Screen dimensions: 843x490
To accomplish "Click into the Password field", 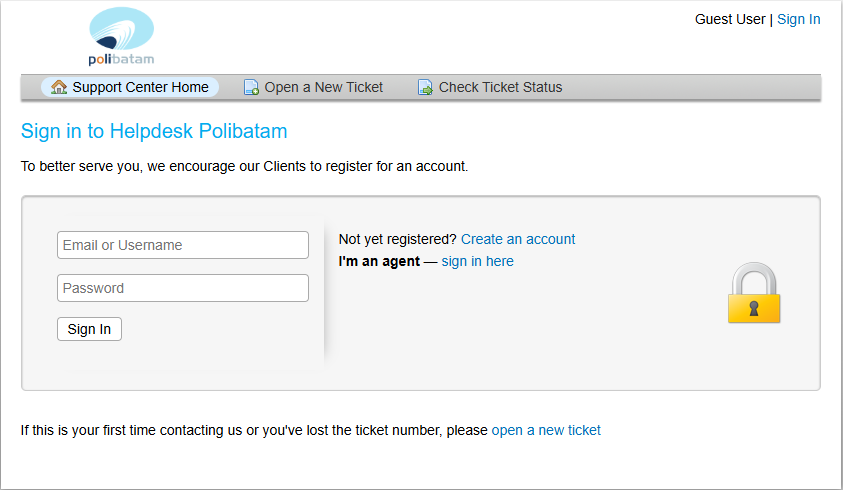I will (183, 288).
